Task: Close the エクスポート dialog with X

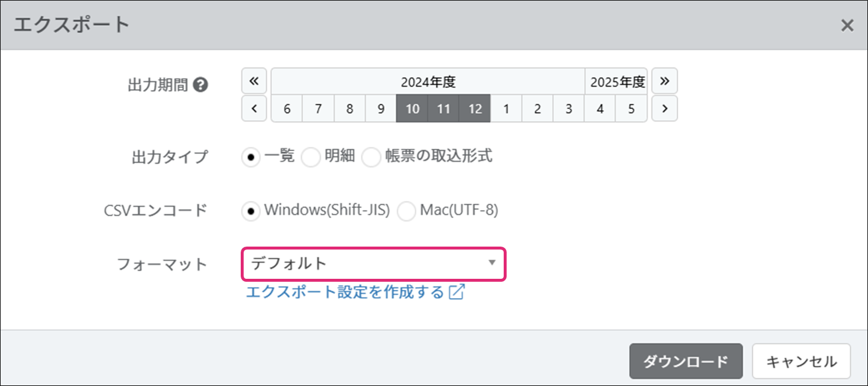Action: [x=847, y=25]
